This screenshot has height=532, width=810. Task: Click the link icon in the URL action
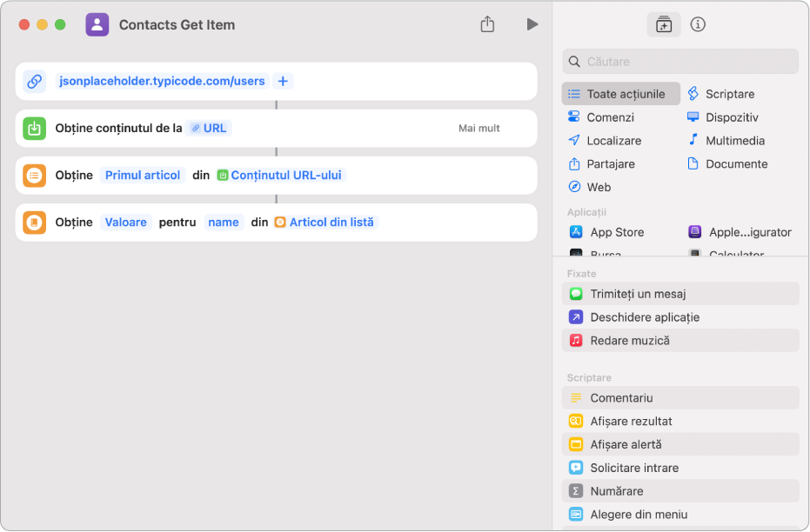coord(35,82)
